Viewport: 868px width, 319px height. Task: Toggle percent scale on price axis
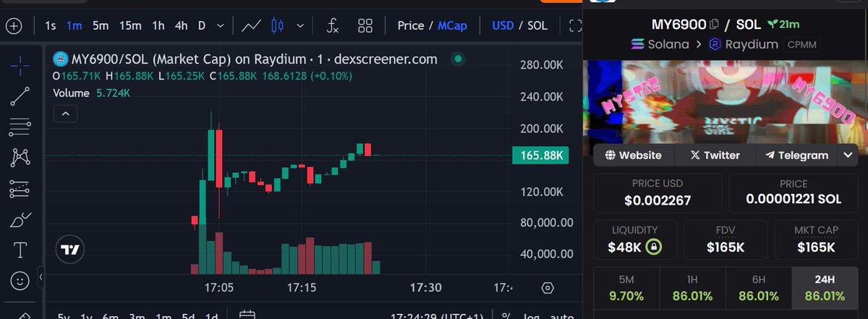tap(506, 315)
